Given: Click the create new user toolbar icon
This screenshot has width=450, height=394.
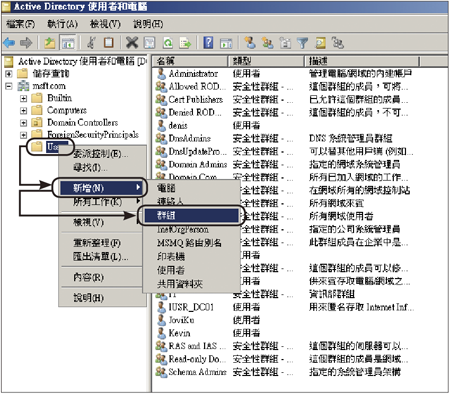Looking at the screenshot, I should (250, 43).
